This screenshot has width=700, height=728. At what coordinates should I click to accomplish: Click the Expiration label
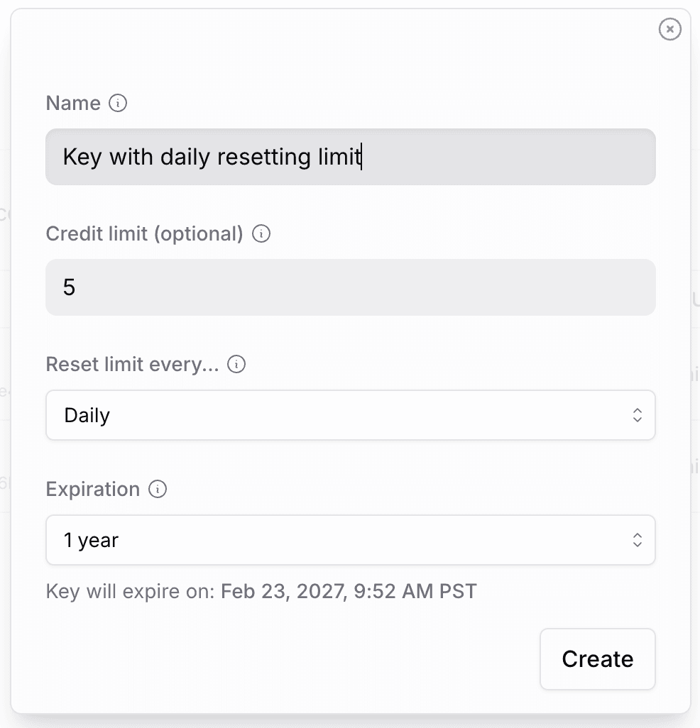(x=93, y=489)
